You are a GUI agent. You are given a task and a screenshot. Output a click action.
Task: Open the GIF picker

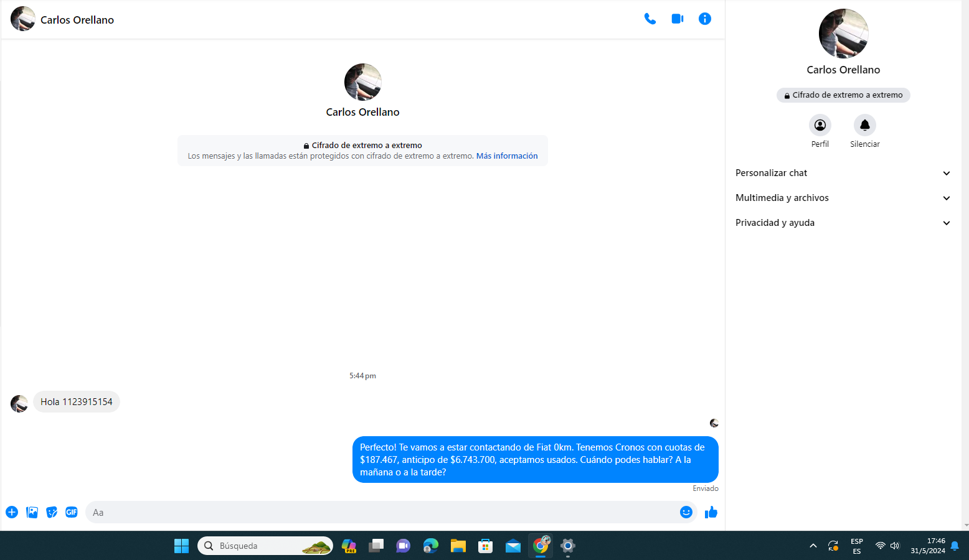(x=72, y=512)
